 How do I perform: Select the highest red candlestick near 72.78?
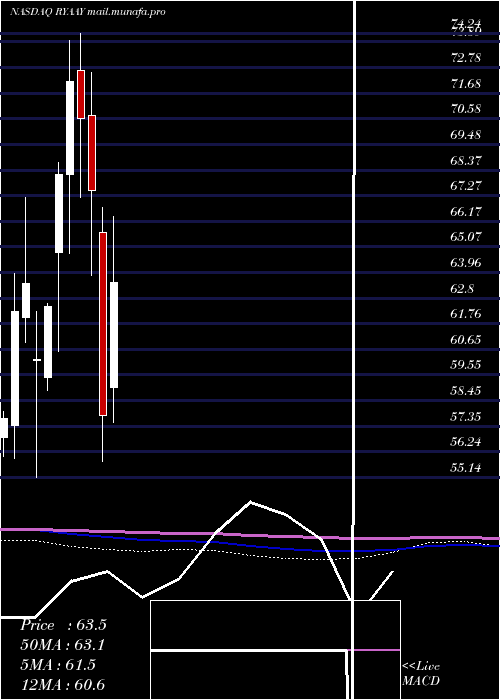coord(81,94)
